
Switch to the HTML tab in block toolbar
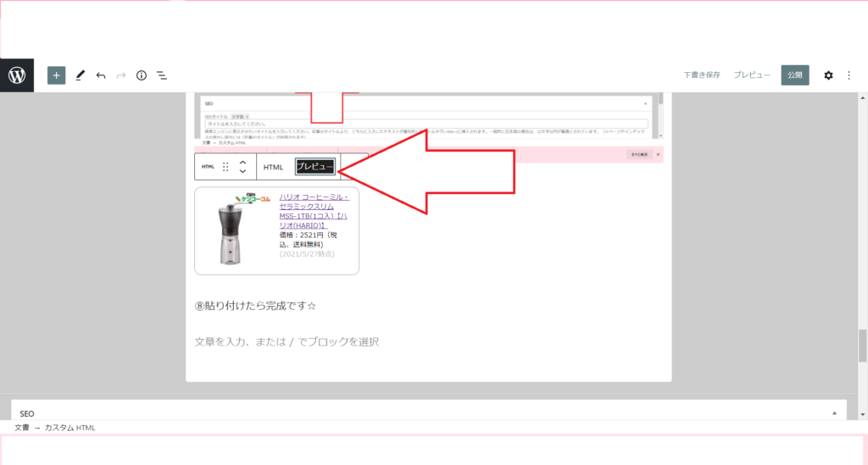pyautogui.click(x=273, y=167)
